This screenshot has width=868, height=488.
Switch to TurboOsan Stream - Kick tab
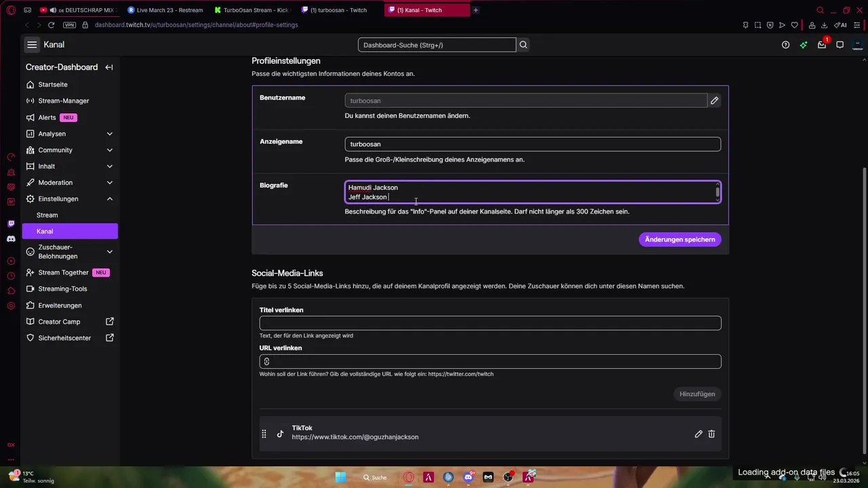pos(252,10)
